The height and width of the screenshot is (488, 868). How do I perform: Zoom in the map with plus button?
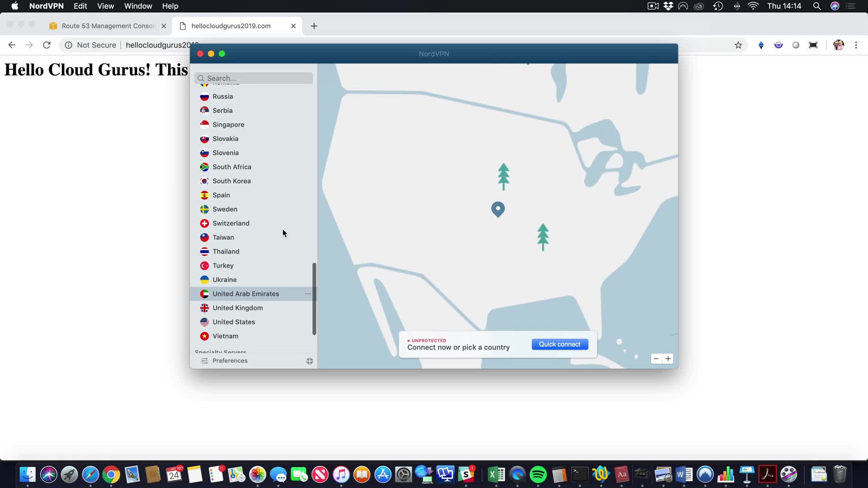tap(668, 359)
